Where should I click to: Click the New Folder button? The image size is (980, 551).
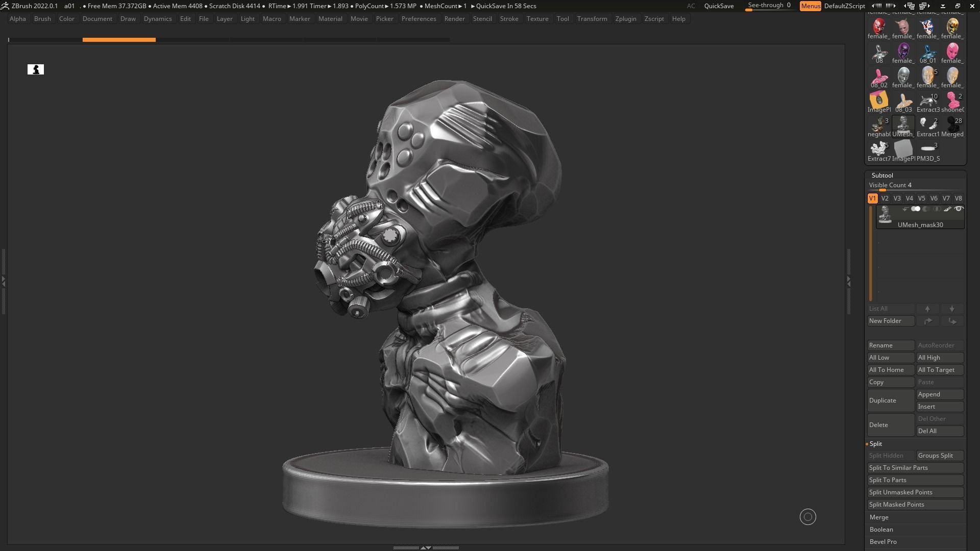[x=891, y=321]
